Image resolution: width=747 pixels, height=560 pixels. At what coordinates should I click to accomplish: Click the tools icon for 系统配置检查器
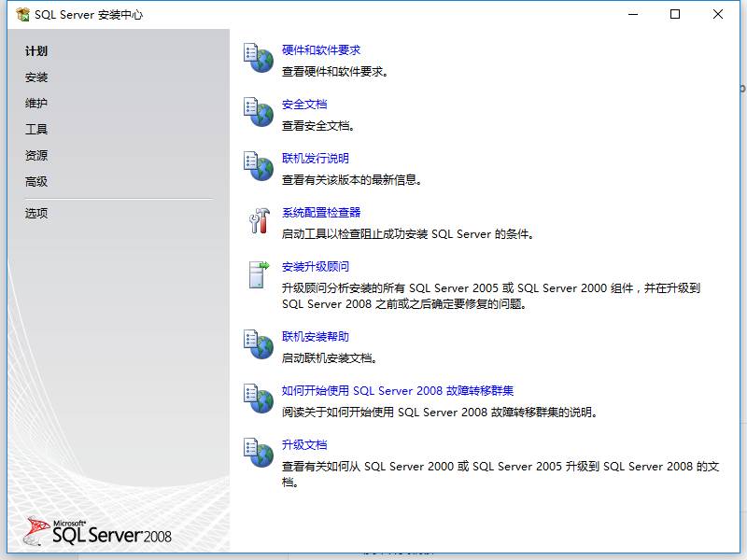(x=259, y=220)
